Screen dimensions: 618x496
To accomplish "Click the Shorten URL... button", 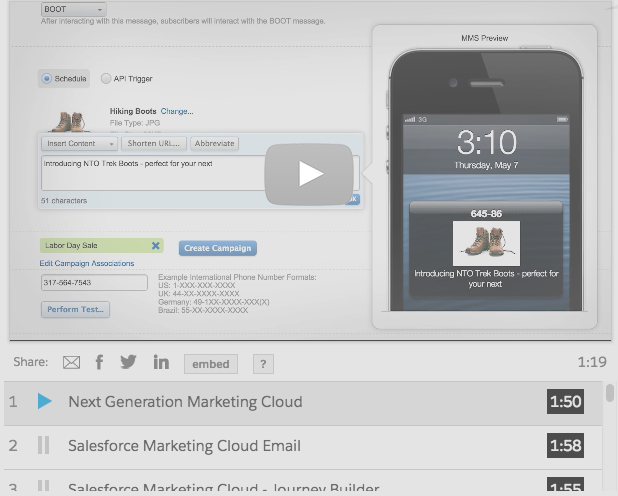I will click(154, 144).
